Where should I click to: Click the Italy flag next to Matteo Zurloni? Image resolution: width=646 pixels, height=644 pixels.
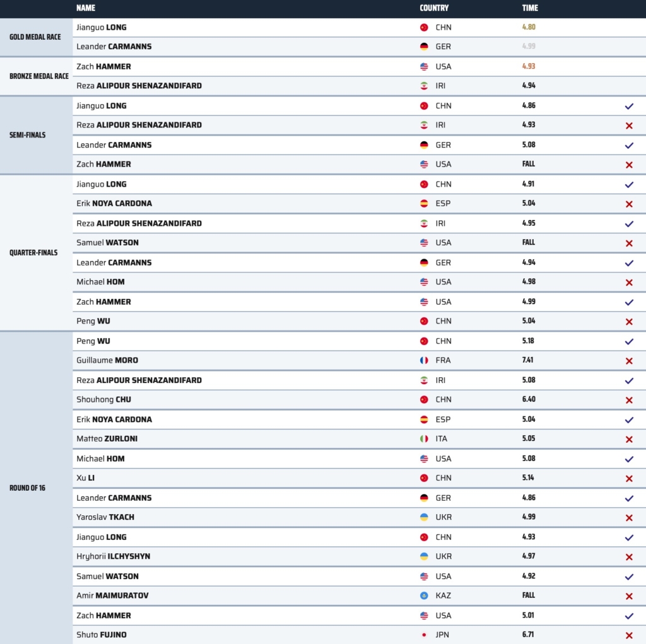coord(424,439)
